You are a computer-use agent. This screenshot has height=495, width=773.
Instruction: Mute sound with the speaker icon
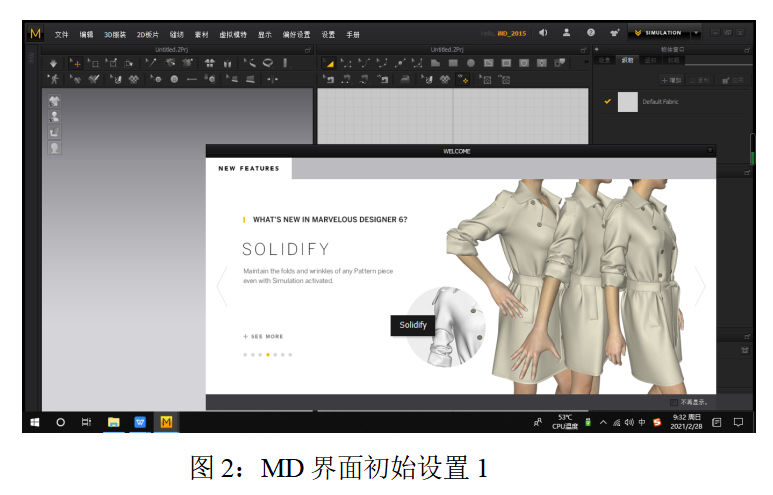tap(543, 33)
